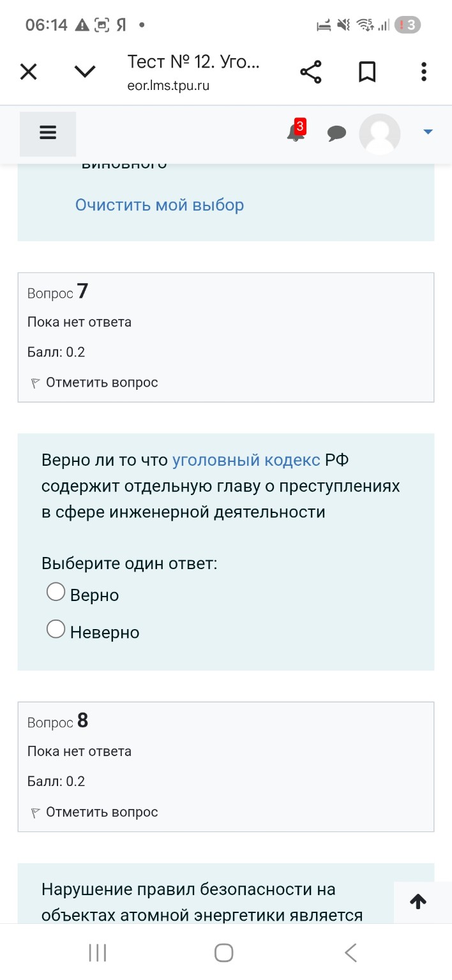Select the Неверно radio option in question 7
This screenshot has height=980, width=452.
tap(56, 629)
